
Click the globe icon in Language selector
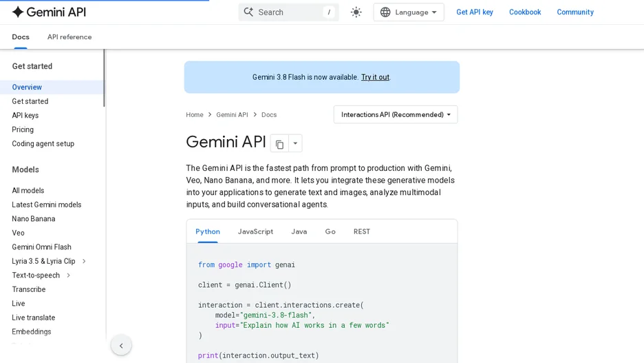(385, 12)
